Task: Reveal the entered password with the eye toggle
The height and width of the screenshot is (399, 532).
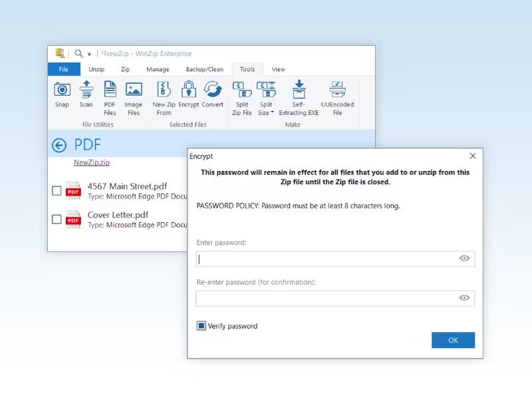Action: click(x=465, y=259)
